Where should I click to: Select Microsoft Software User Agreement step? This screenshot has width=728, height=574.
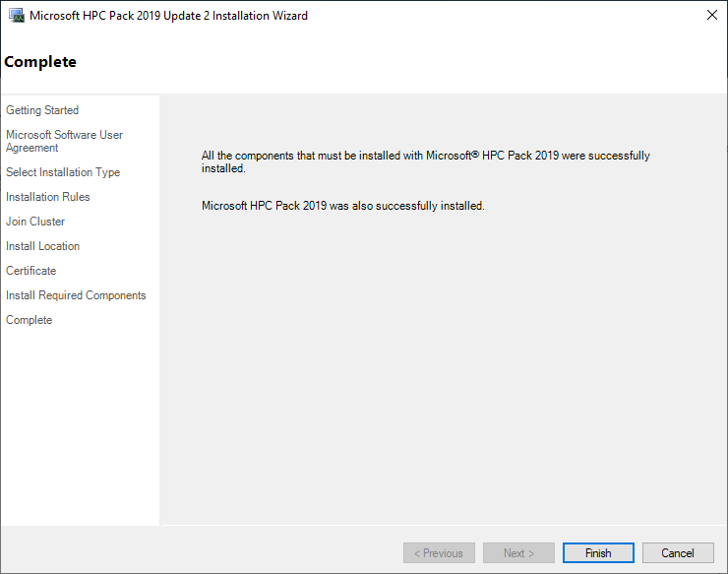coord(64,141)
